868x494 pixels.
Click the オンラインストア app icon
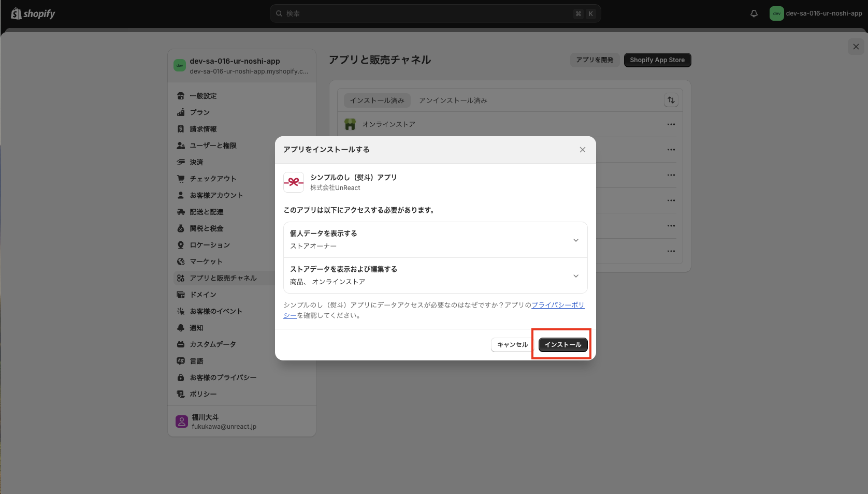[x=350, y=124]
